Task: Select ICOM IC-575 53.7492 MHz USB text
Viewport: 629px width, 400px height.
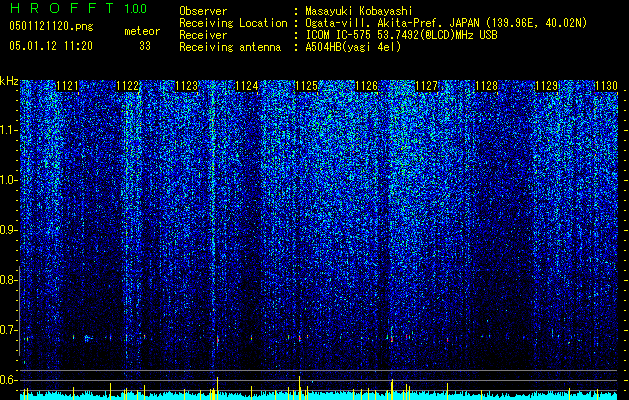Action: coord(401,35)
